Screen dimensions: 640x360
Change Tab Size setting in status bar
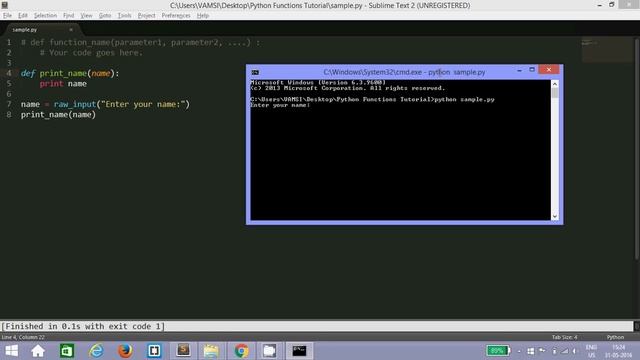pyautogui.click(x=564, y=337)
